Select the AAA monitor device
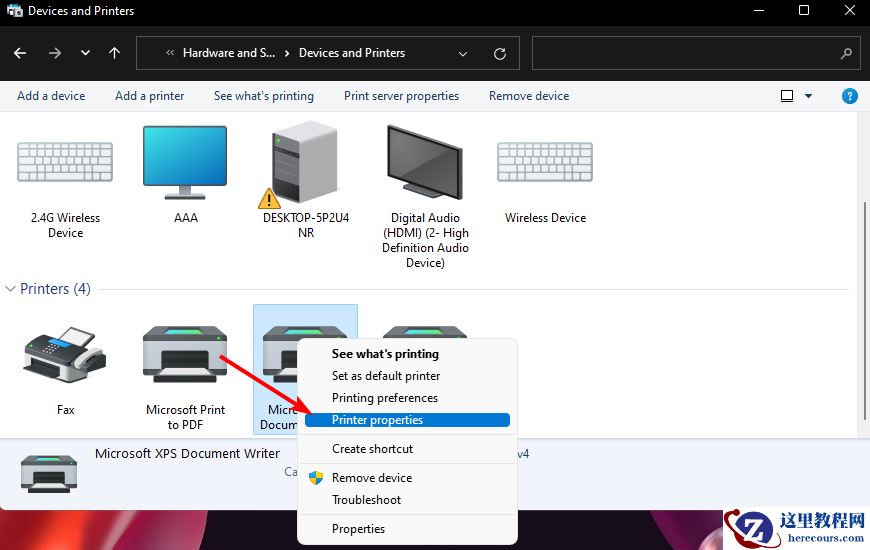Viewport: 870px width, 550px height. pos(185,162)
